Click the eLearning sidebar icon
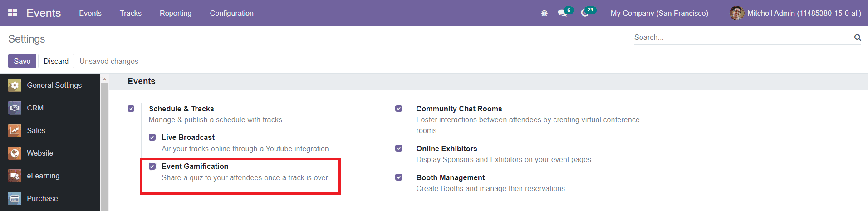The image size is (868, 211). [x=15, y=176]
